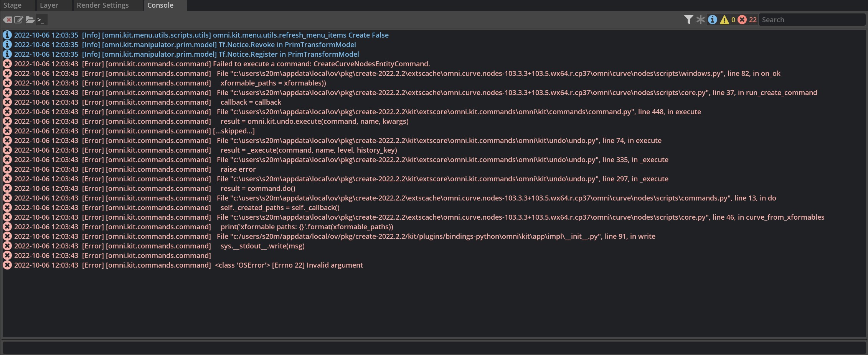The width and height of the screenshot is (868, 355).
Task: Toggle Info message filter in toolbar
Action: coord(713,20)
